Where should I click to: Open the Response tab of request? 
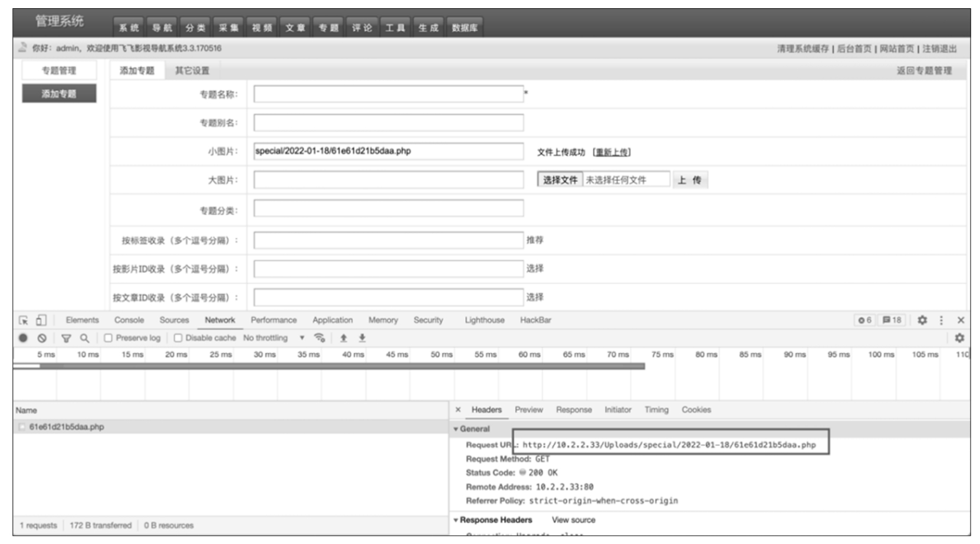click(x=573, y=410)
